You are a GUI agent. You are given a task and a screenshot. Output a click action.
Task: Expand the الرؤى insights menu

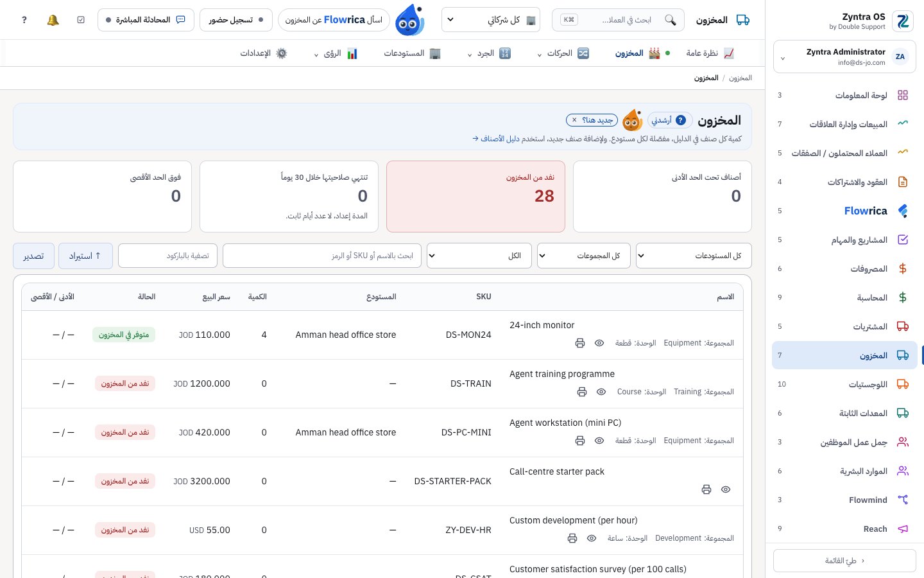[x=335, y=53]
